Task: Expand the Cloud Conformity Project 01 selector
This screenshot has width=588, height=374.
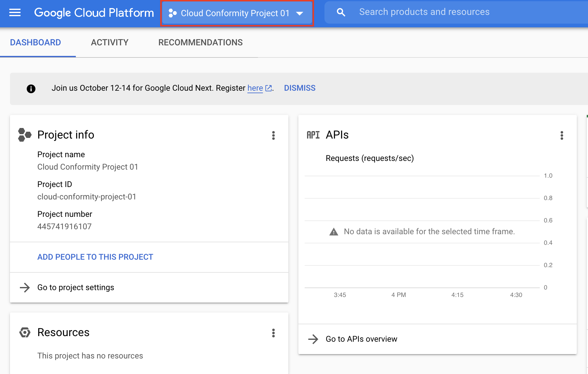Action: tap(237, 13)
